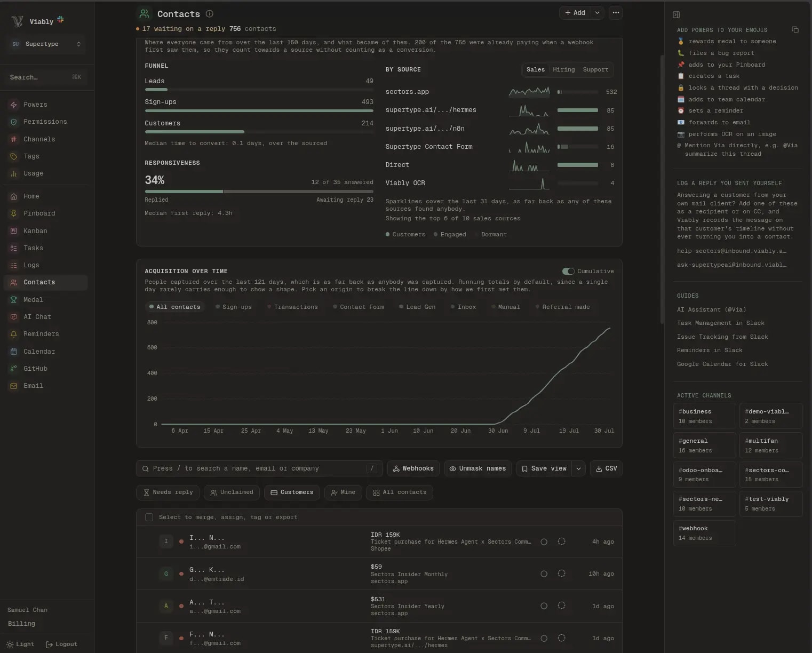
Task: Expand the Add button dropdown arrow
Action: pos(598,13)
